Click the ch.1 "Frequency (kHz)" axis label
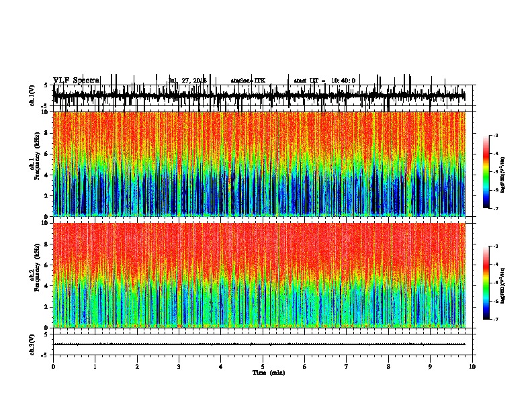The width and height of the screenshot is (532, 411). click(x=38, y=156)
